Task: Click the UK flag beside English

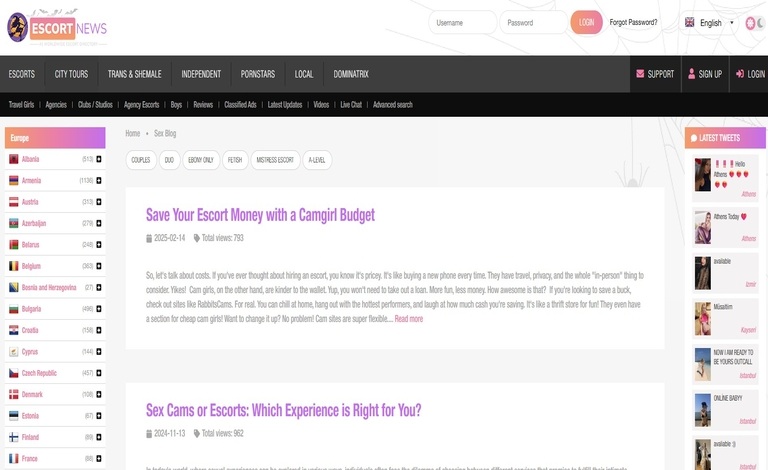Action: (x=690, y=22)
